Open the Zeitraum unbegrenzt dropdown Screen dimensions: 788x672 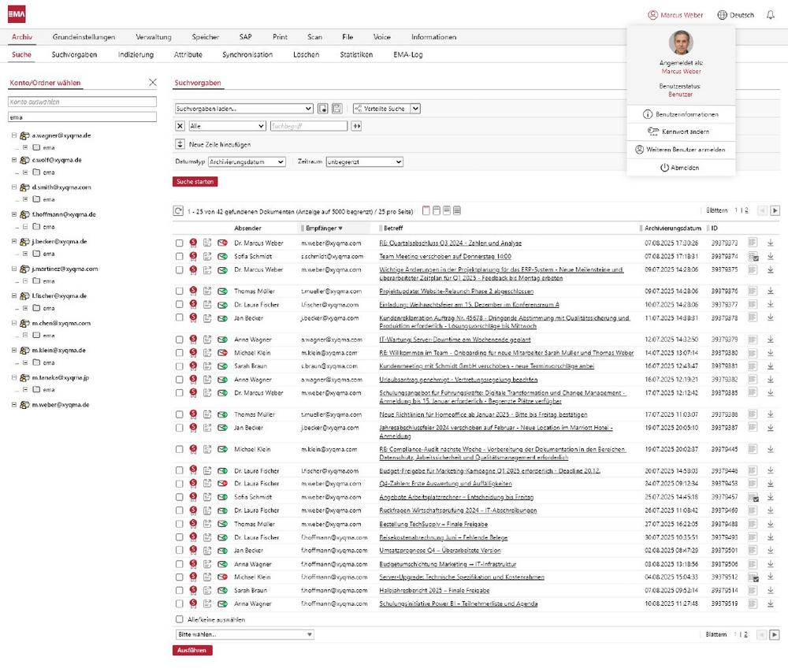click(364, 162)
